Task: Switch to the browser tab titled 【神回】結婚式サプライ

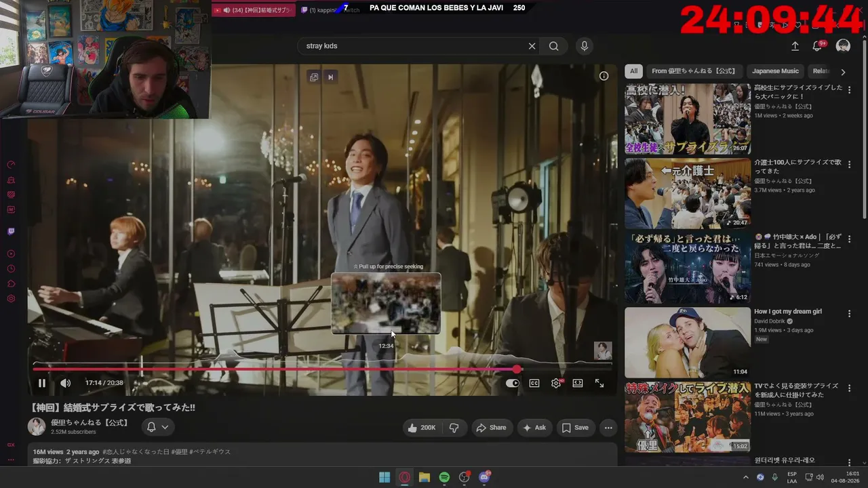Action: pos(254,10)
